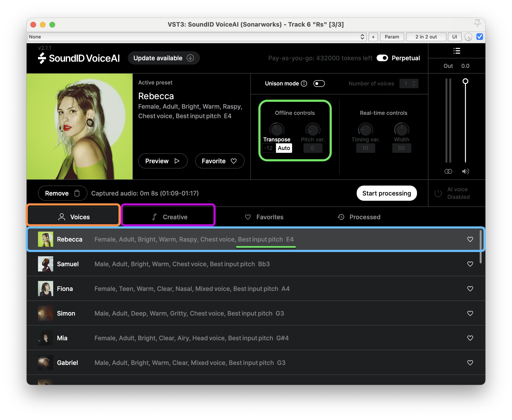Screen dimensions: 512x420
Task: Click the stereo link icon below meters
Action: 448,171
